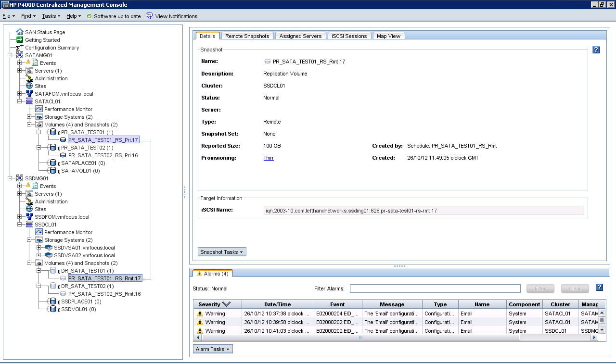Click the Filter Alarms text field
This screenshot has width=616, height=364.
click(435, 289)
